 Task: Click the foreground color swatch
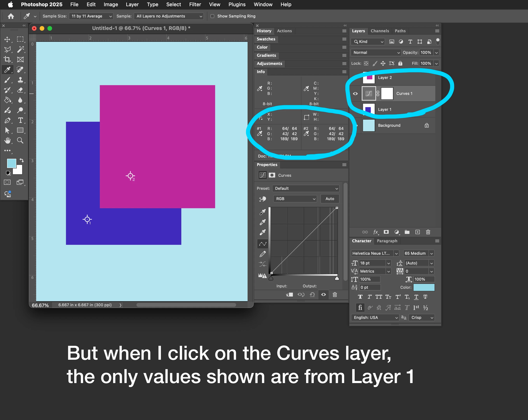pos(11,163)
